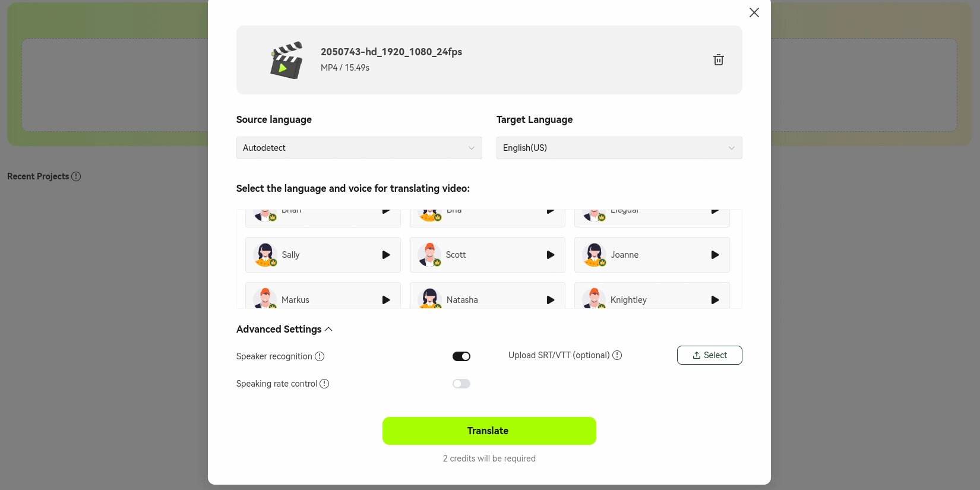Play Markus voice preview

coord(386,300)
